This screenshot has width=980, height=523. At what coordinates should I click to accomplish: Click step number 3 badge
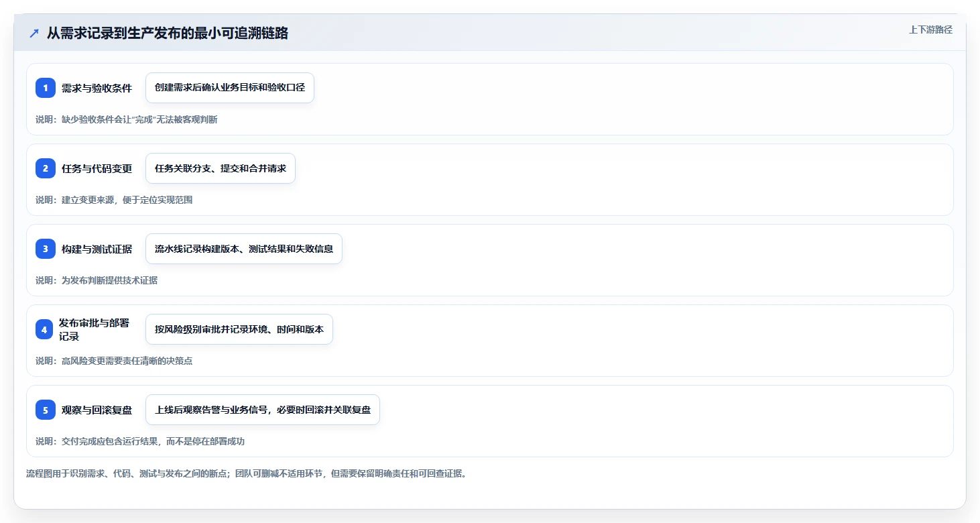click(46, 249)
